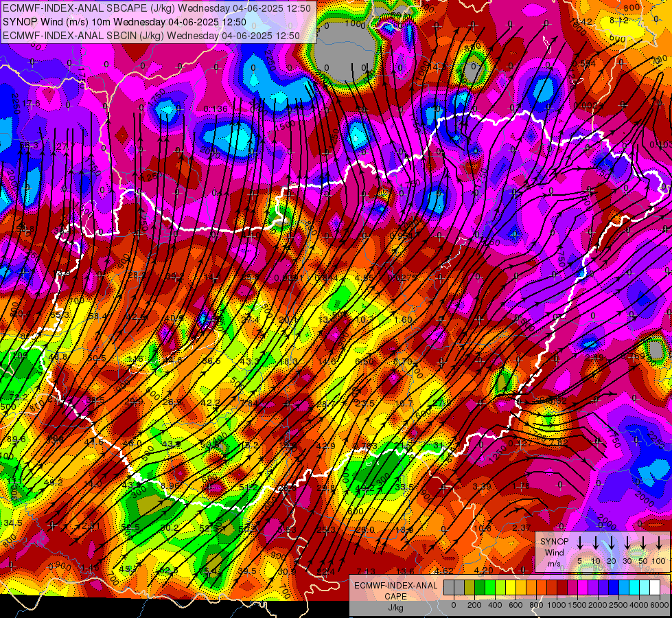The image size is (672, 618).
Task: Click the 8.12 value on the map
Action: pos(619,20)
